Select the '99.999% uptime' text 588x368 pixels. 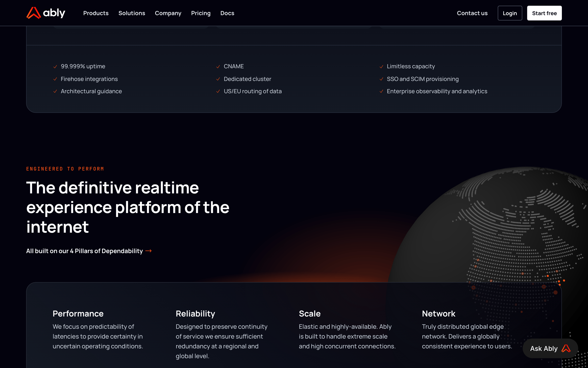83,66
